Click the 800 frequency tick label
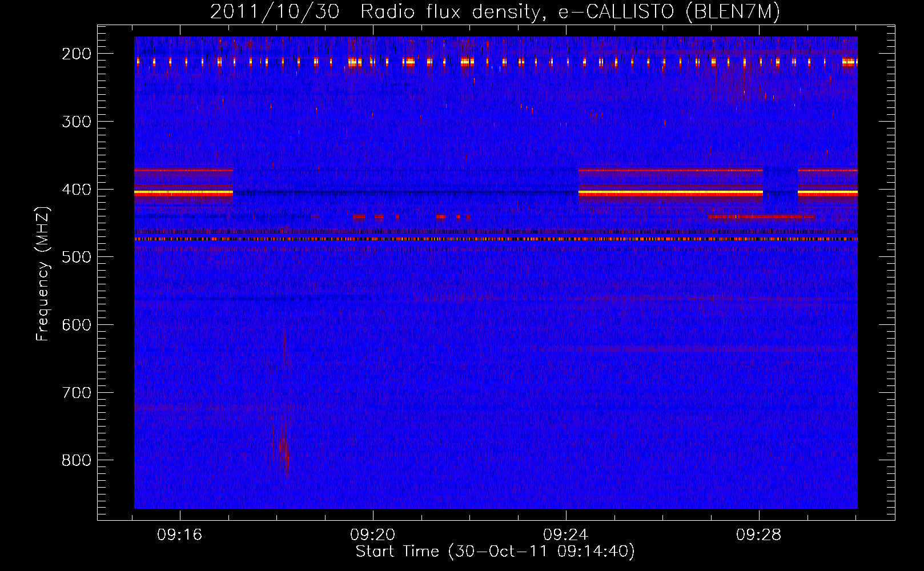924x571 pixels. pyautogui.click(x=77, y=460)
